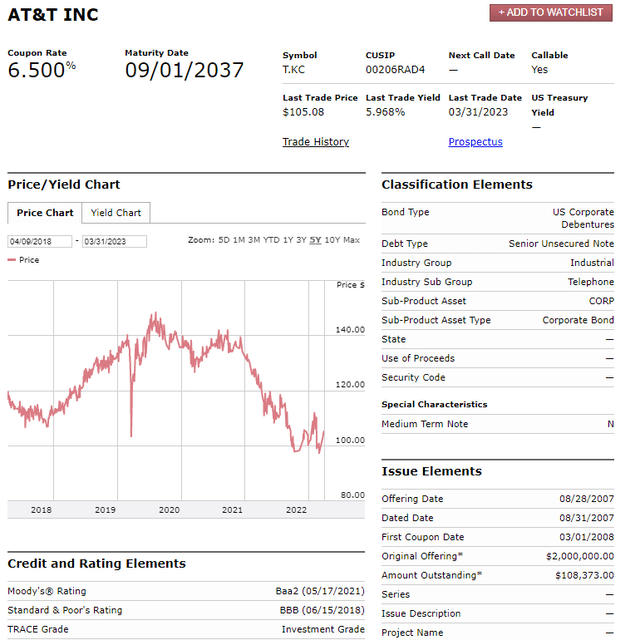Click the 2022 label on chart axis

pos(296,510)
